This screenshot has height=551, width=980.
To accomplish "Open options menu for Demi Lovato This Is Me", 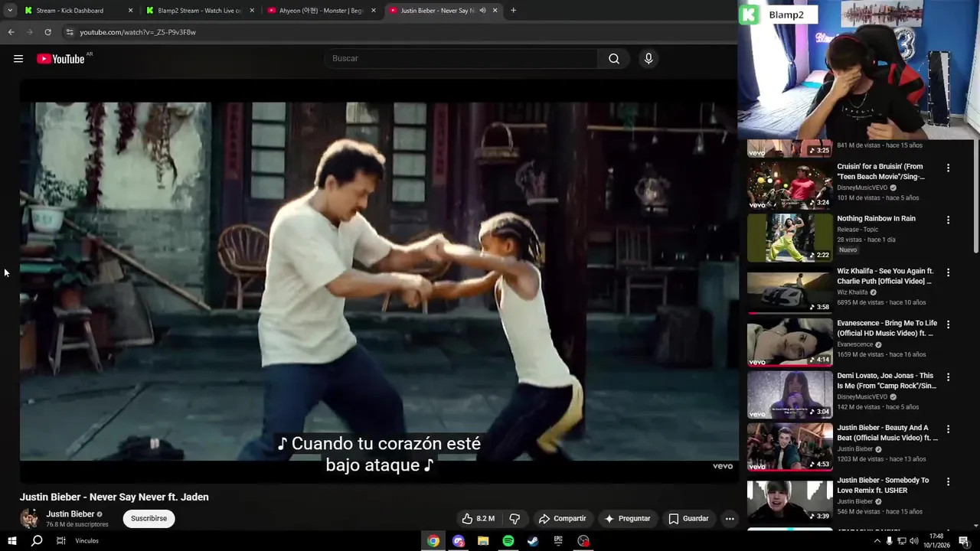I will (948, 377).
